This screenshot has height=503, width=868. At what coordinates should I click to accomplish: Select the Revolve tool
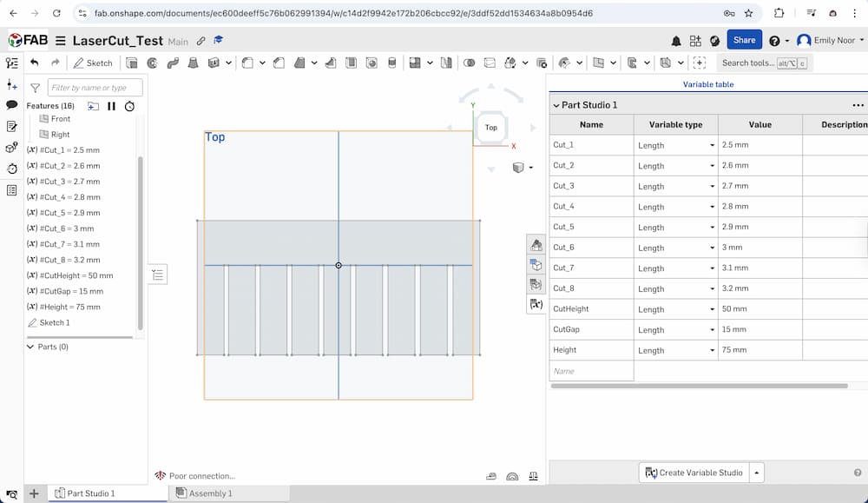(x=152, y=63)
